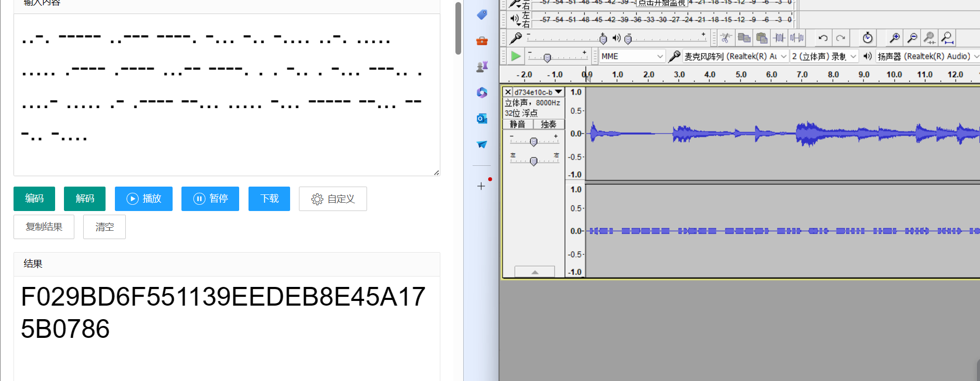Open the 麦克风阵列 recording device dropdown

click(735, 56)
